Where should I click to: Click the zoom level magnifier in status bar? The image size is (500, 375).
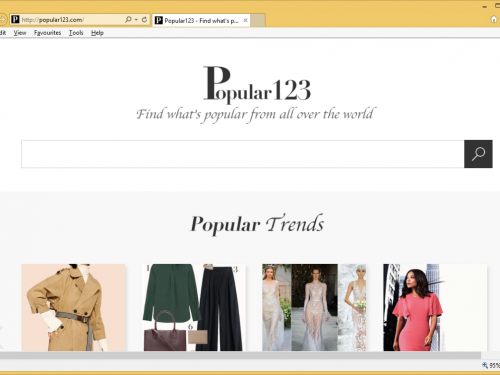[485, 366]
